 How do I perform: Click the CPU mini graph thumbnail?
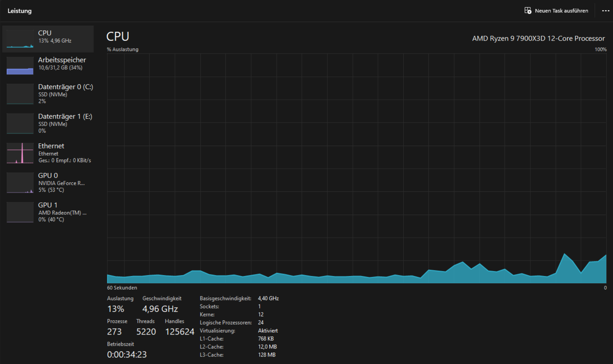coord(20,39)
